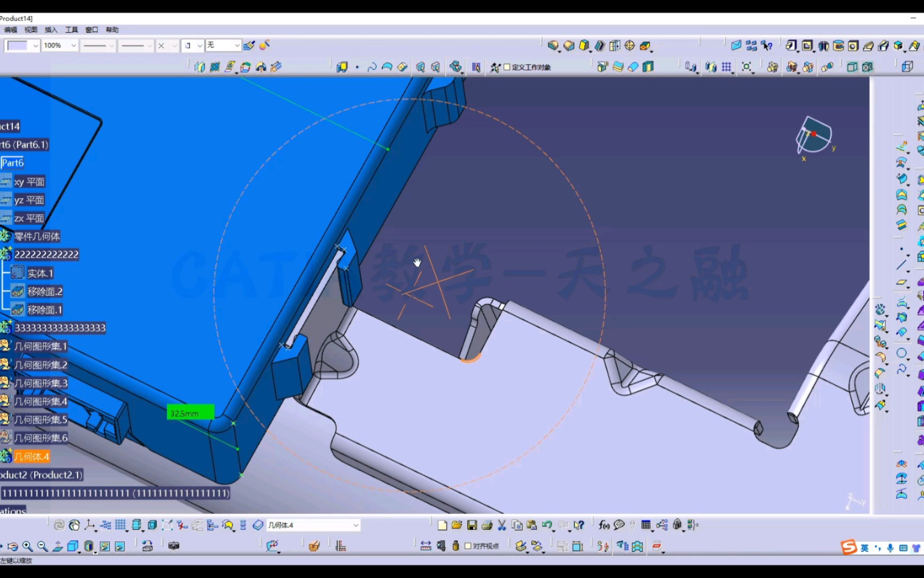Screen dimensions: 924x578
Task: Click the compass in the viewport
Action: pyautogui.click(x=814, y=136)
